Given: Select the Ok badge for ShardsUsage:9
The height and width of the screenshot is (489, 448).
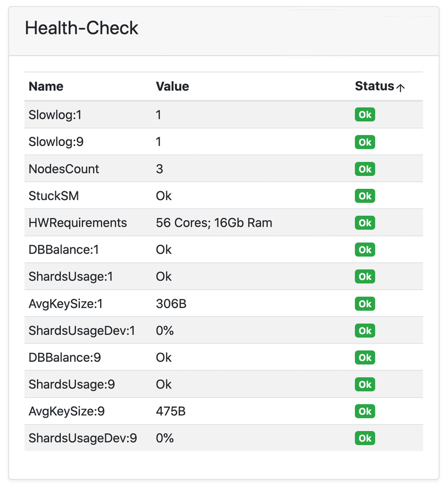Looking at the screenshot, I should tap(365, 385).
